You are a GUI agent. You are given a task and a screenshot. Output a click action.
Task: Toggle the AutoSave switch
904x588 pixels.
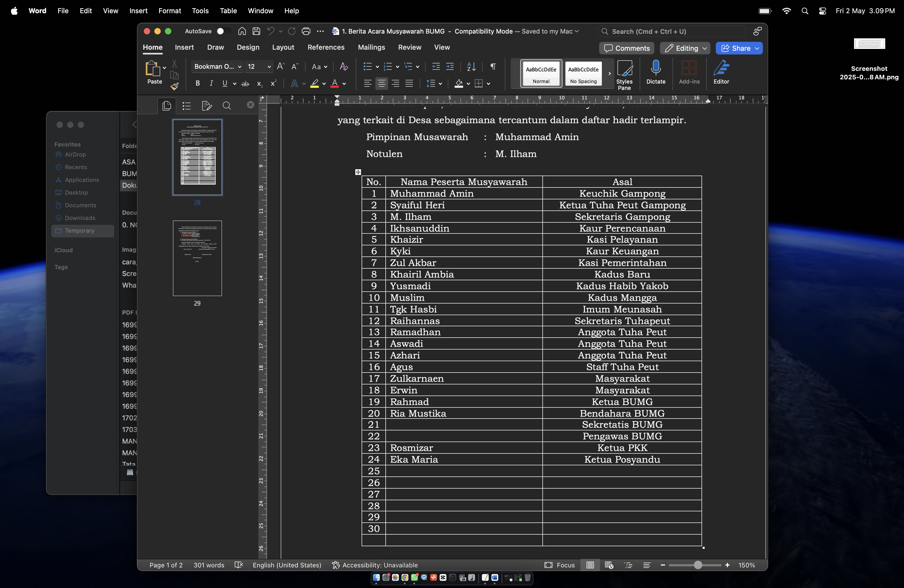(x=223, y=31)
